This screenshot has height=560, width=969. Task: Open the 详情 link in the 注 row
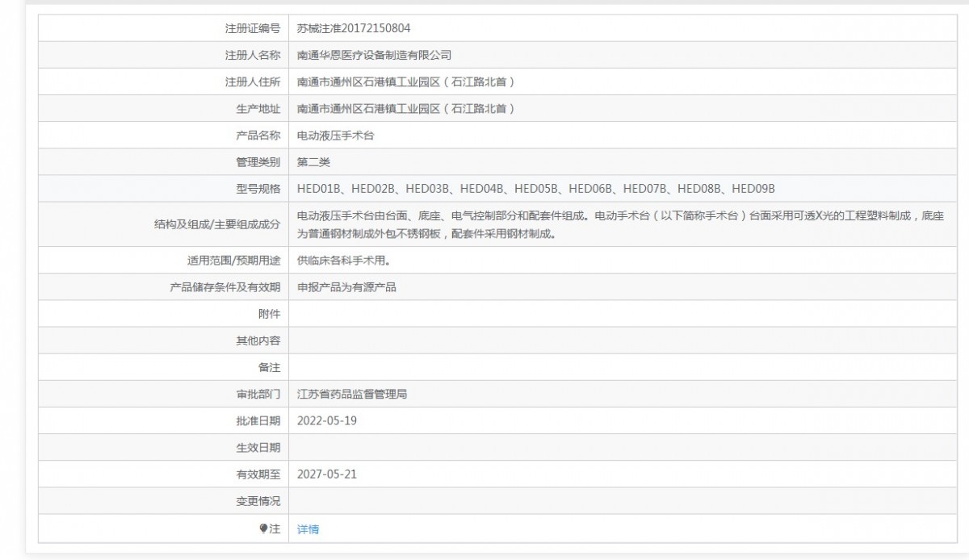click(x=308, y=529)
